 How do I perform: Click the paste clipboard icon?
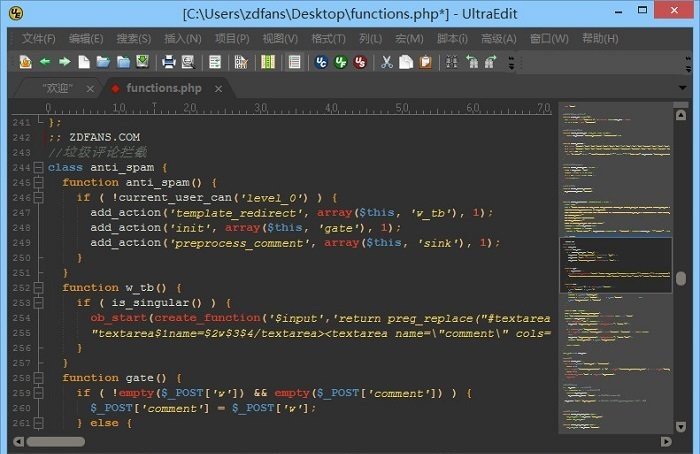click(425, 62)
